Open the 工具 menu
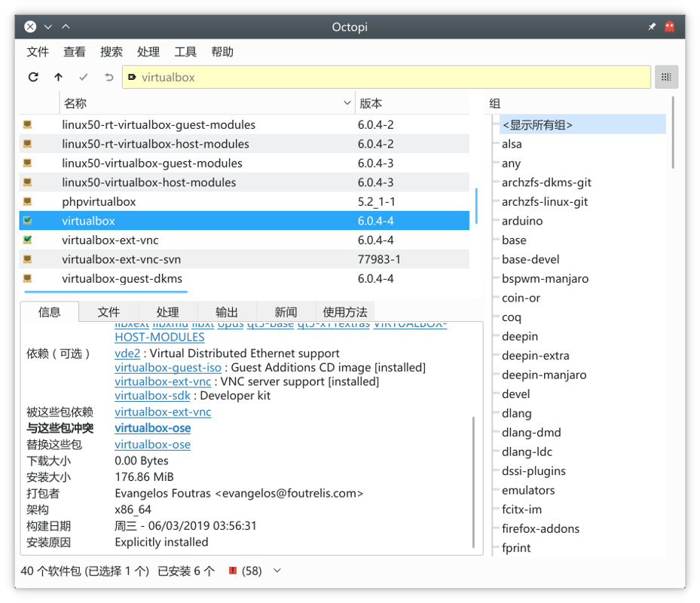 click(x=185, y=52)
